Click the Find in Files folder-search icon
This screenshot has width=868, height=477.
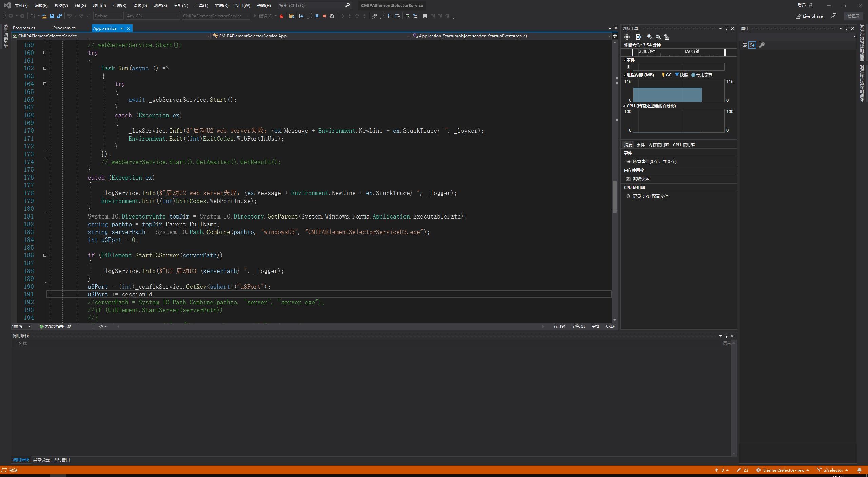(x=291, y=16)
